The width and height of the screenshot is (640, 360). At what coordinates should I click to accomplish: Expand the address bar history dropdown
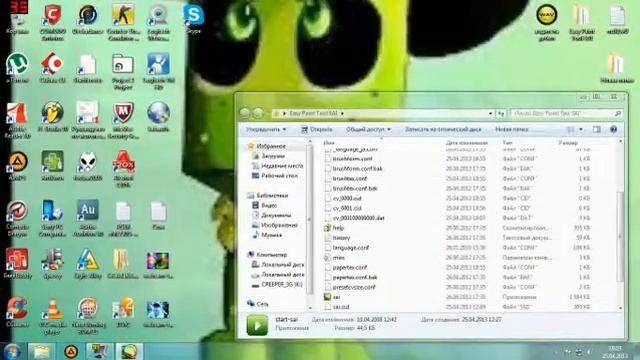pyautogui.click(x=490, y=113)
